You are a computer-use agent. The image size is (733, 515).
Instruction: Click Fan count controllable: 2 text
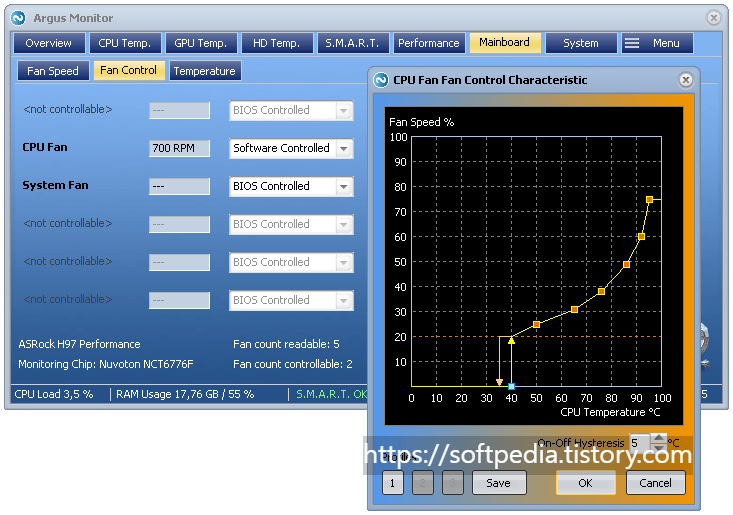[x=293, y=365]
